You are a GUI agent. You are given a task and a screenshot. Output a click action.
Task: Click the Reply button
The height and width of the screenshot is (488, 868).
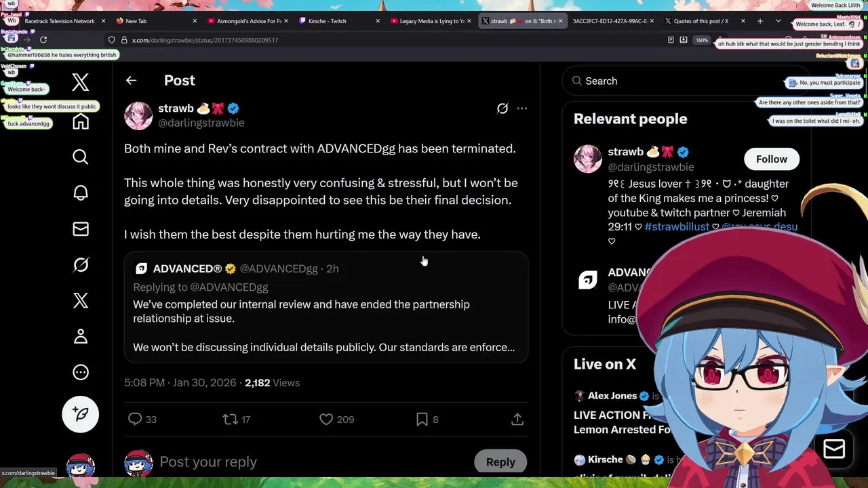pyautogui.click(x=500, y=462)
